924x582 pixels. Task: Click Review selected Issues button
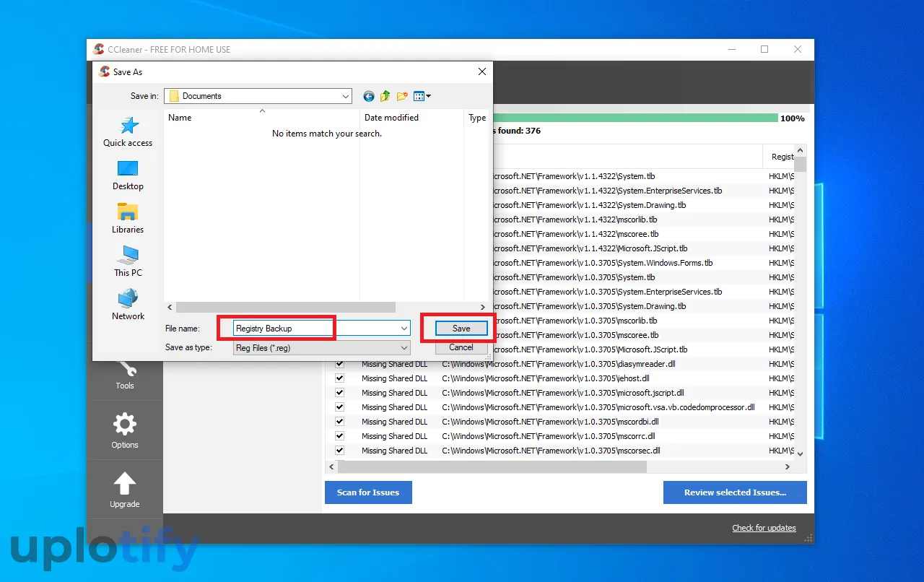pyautogui.click(x=735, y=492)
